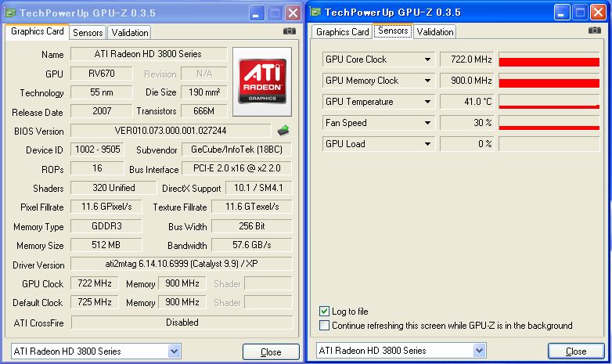This screenshot has width=612, height=364.
Task: Click camera screenshot icon in left GPU-Z window
Action: click(x=290, y=31)
